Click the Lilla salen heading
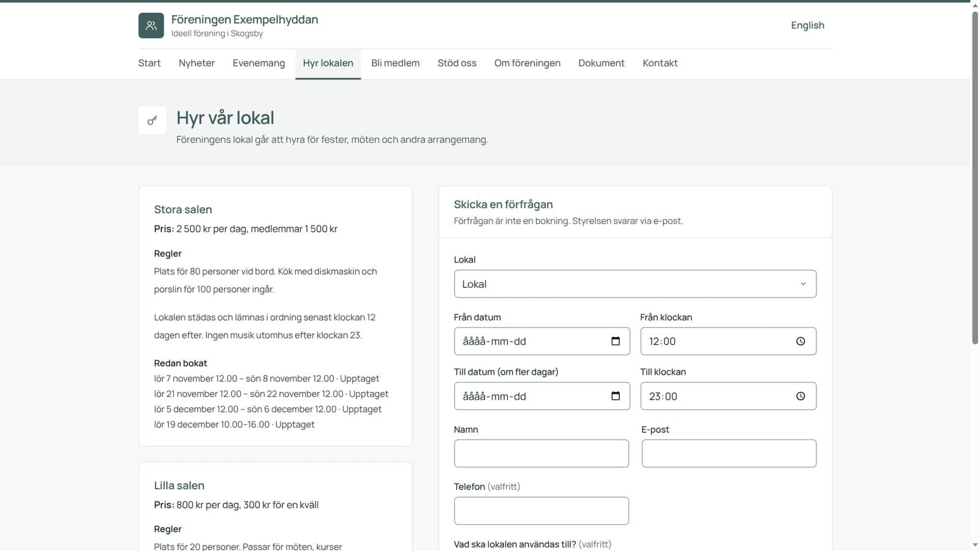 179,485
